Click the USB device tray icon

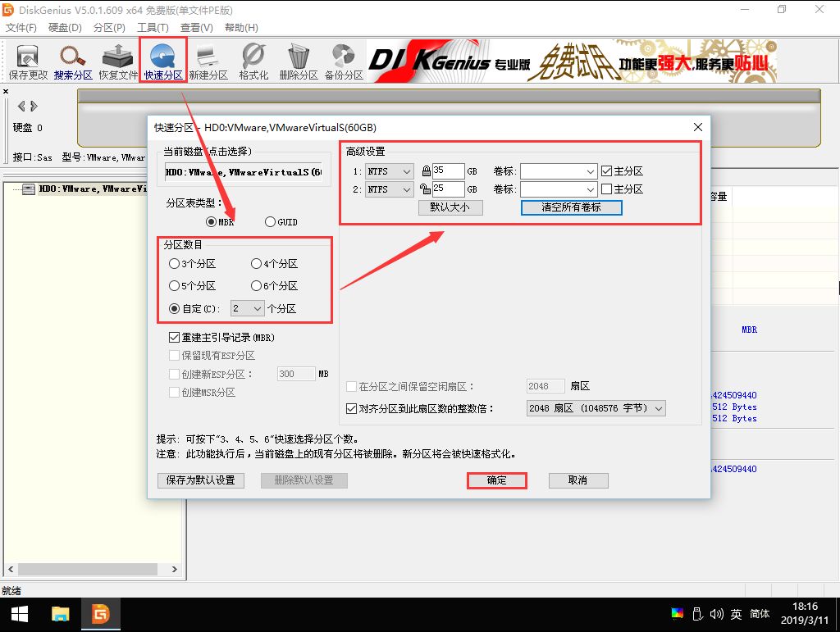click(x=697, y=614)
